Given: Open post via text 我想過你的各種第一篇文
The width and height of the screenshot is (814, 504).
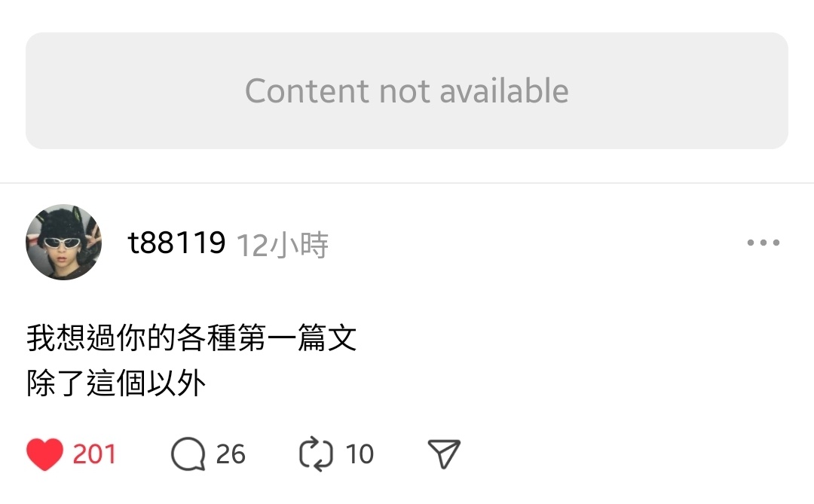Looking at the screenshot, I should [191, 338].
